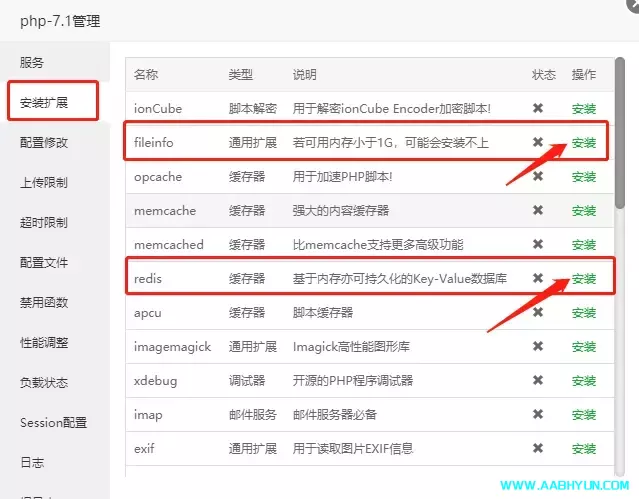Open the 上传限制 settings tab
The image size is (639, 499).
[x=44, y=182]
